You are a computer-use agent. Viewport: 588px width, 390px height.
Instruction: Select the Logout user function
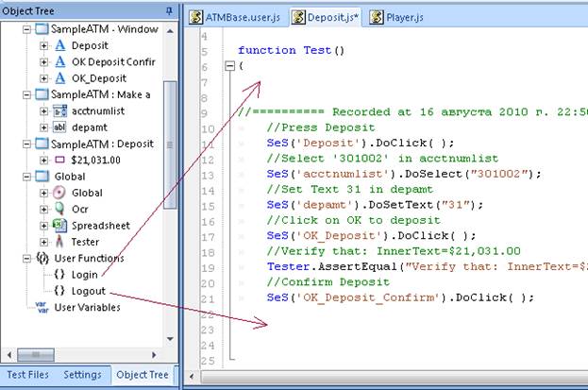pos(87,291)
